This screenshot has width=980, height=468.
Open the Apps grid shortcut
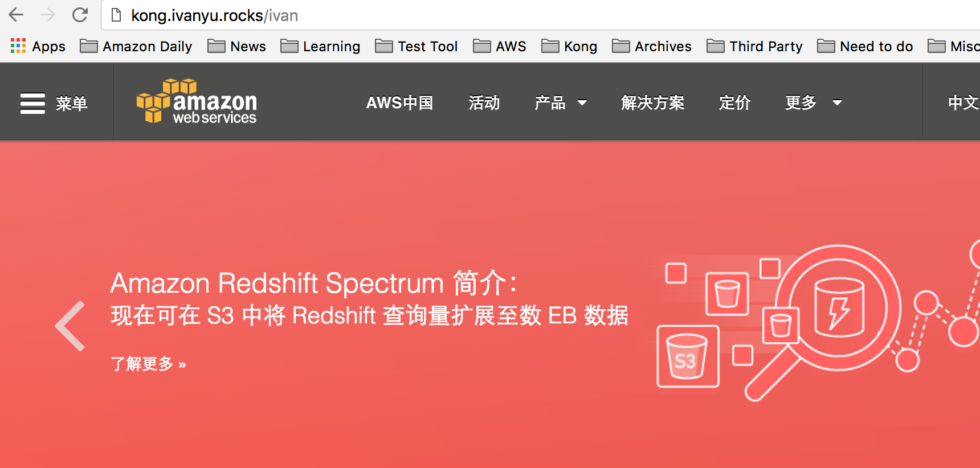pos(38,46)
